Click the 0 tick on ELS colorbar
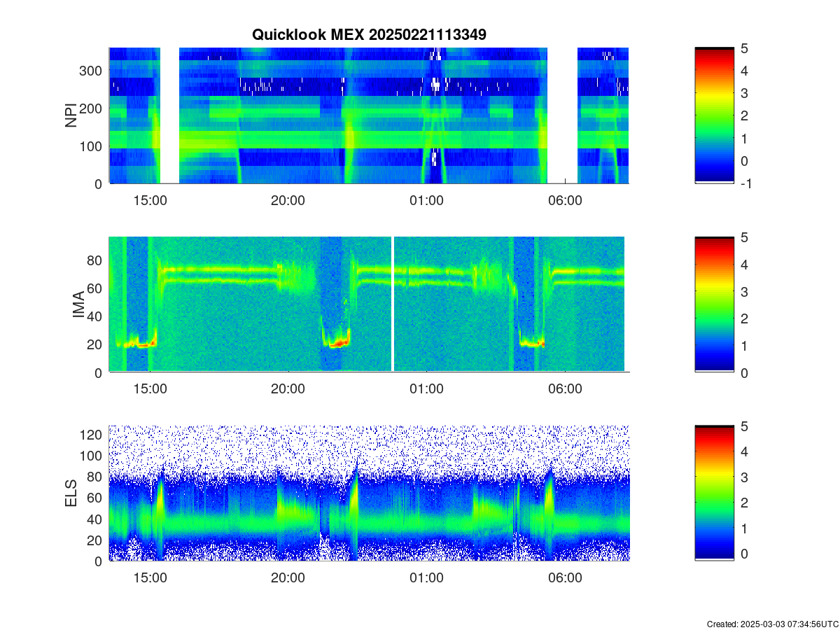 [744, 552]
